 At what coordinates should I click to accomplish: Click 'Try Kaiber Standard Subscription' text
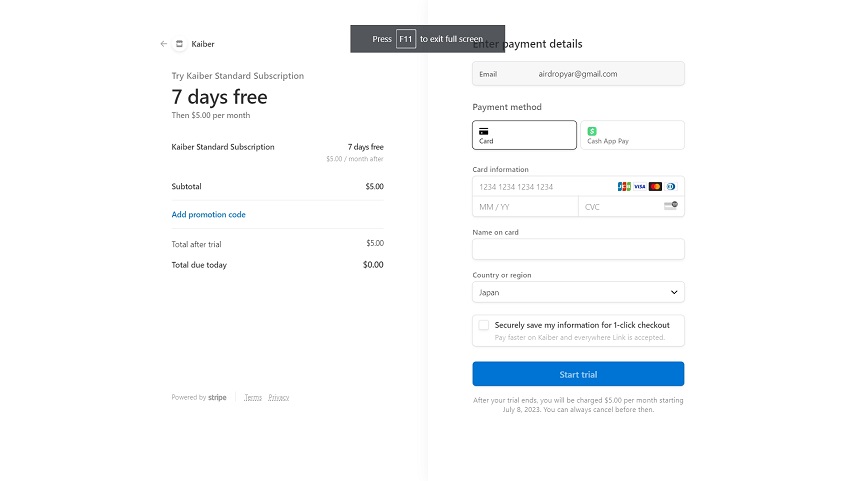pos(237,76)
